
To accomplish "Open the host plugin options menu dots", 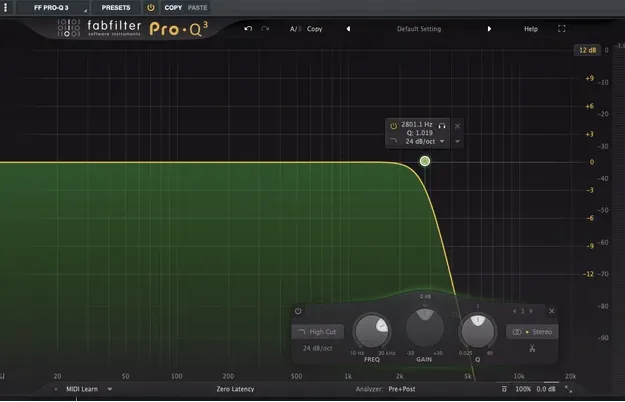I will [x=5, y=7].
